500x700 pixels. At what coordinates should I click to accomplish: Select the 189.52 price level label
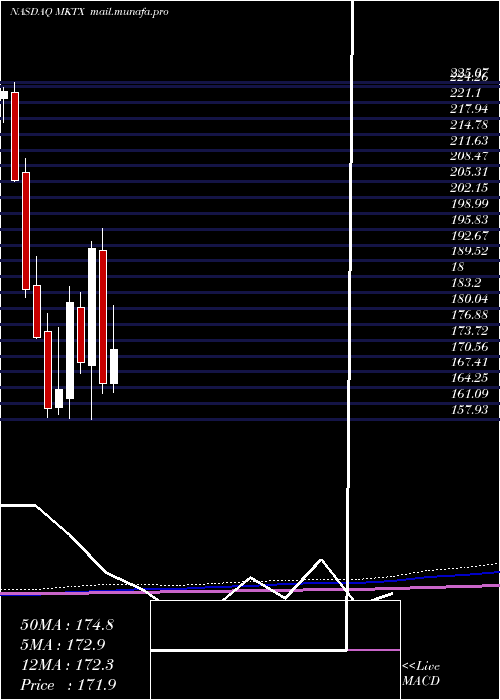click(470, 251)
